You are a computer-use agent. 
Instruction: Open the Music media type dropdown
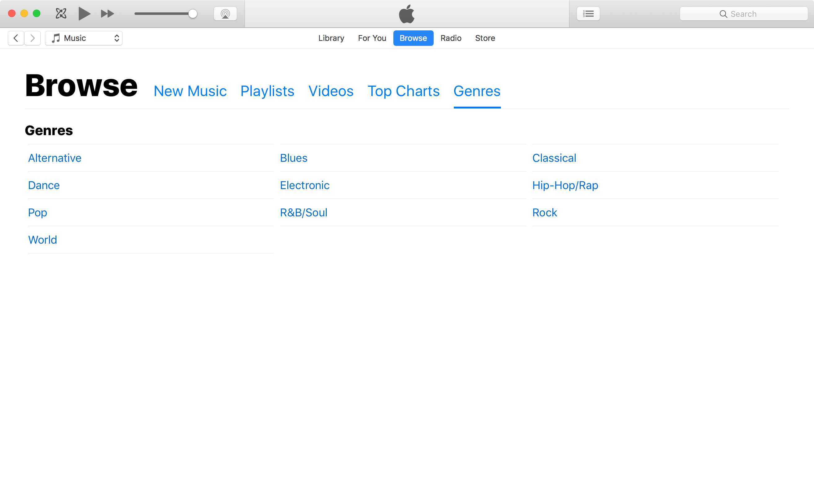click(x=84, y=38)
